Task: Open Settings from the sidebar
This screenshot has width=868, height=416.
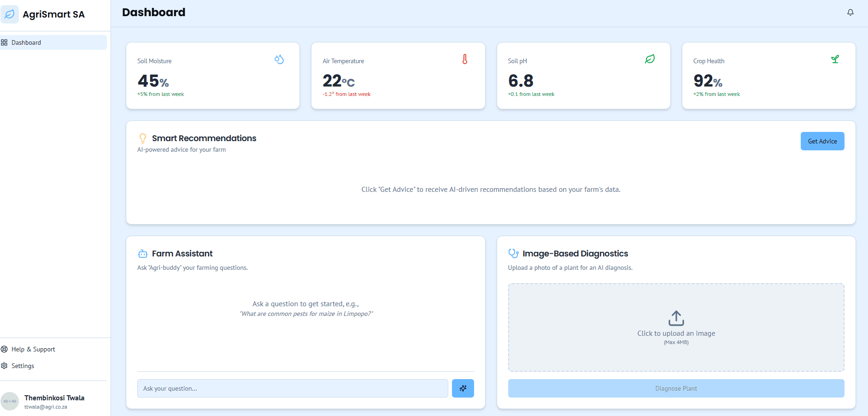Action: tap(23, 366)
